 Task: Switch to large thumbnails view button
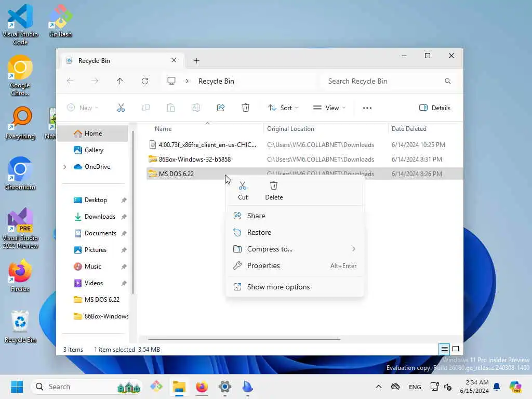456,349
